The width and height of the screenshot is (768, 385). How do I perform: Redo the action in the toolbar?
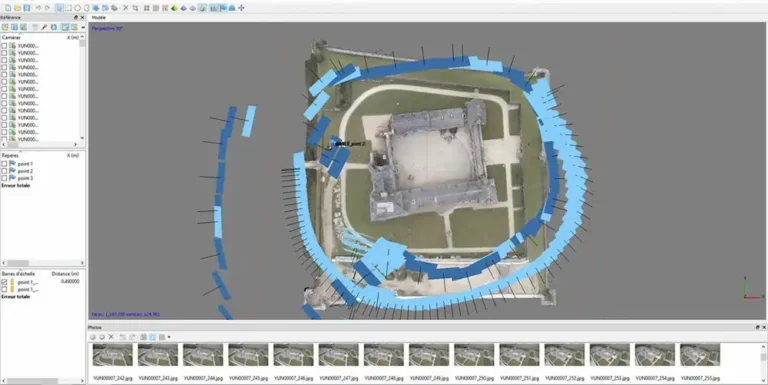(48, 8)
